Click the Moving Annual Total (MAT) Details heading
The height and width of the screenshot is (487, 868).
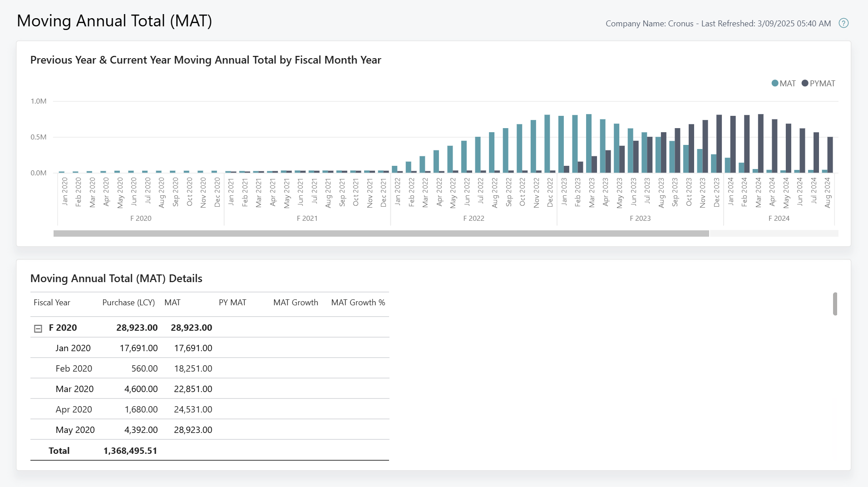[116, 278]
